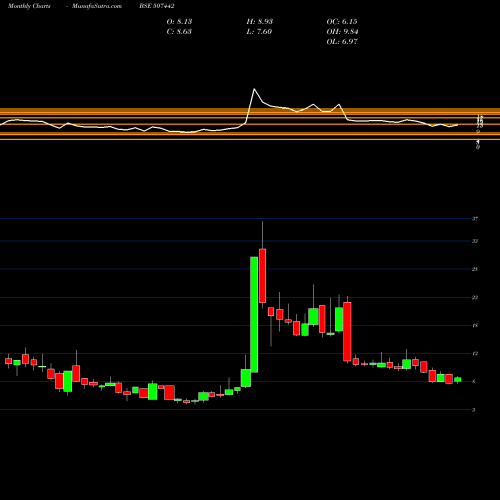Viewport: 500px width, 500px height.
Task: Click the peak of the white indicator line
Action: pyautogui.click(x=254, y=89)
